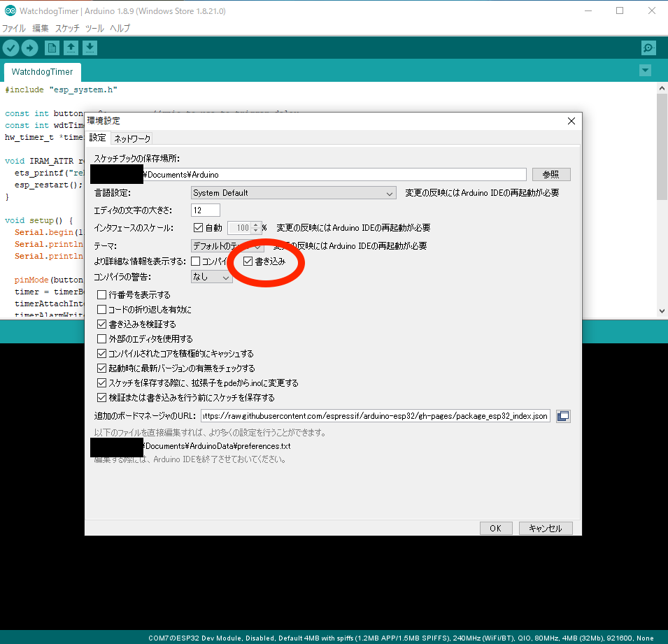This screenshot has width=668, height=644.
Task: Click the interface scale percentage stepper
Action: pyautogui.click(x=255, y=228)
